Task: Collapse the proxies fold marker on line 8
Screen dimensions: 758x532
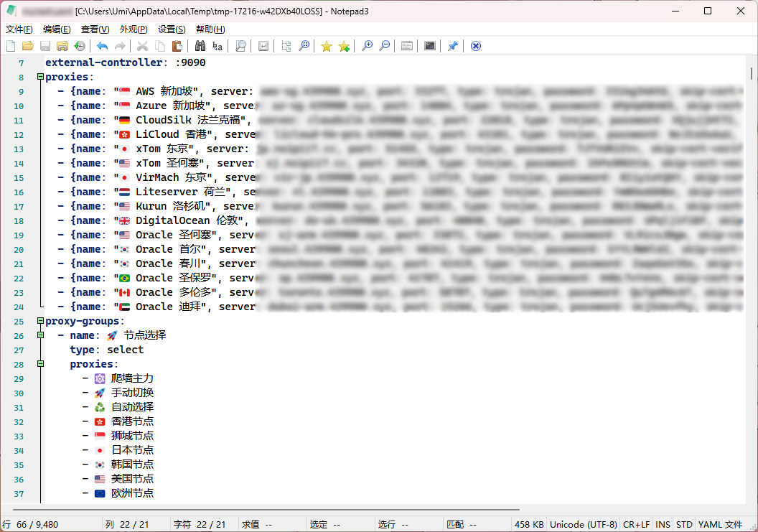Action: tap(40, 77)
